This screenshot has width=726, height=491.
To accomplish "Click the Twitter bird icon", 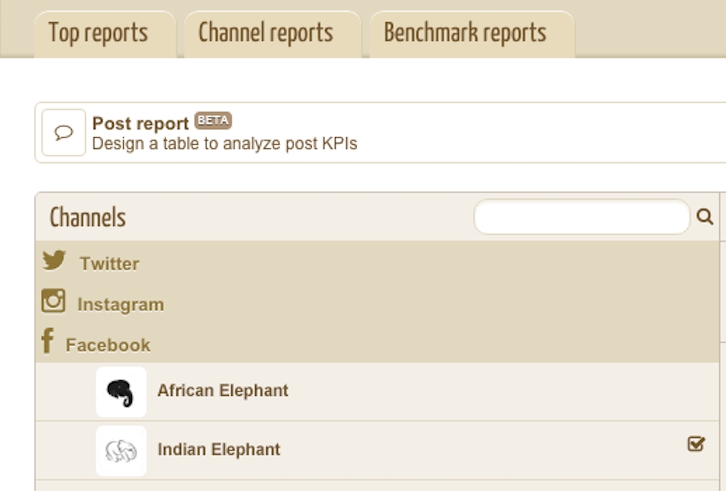I will click(x=54, y=260).
